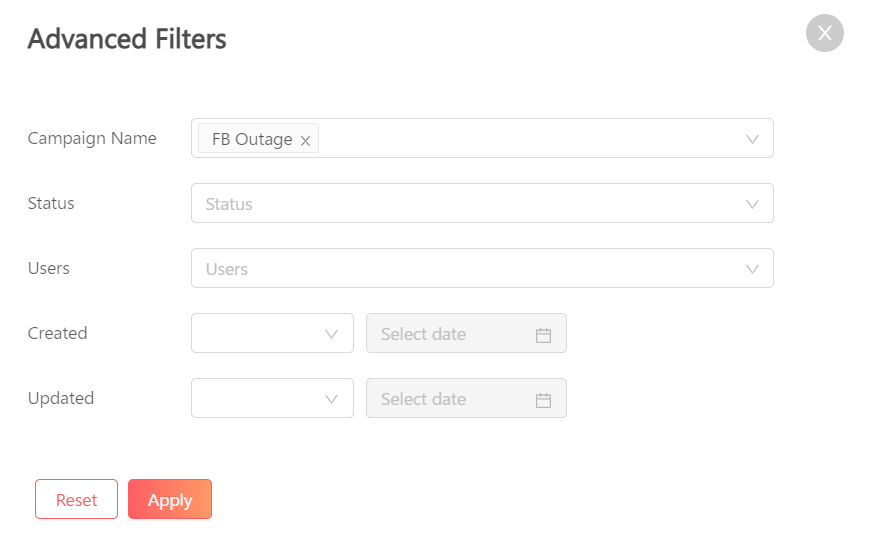This screenshot has width=872, height=537.
Task: Expand the Status dropdown arrow
Action: pyautogui.click(x=752, y=204)
